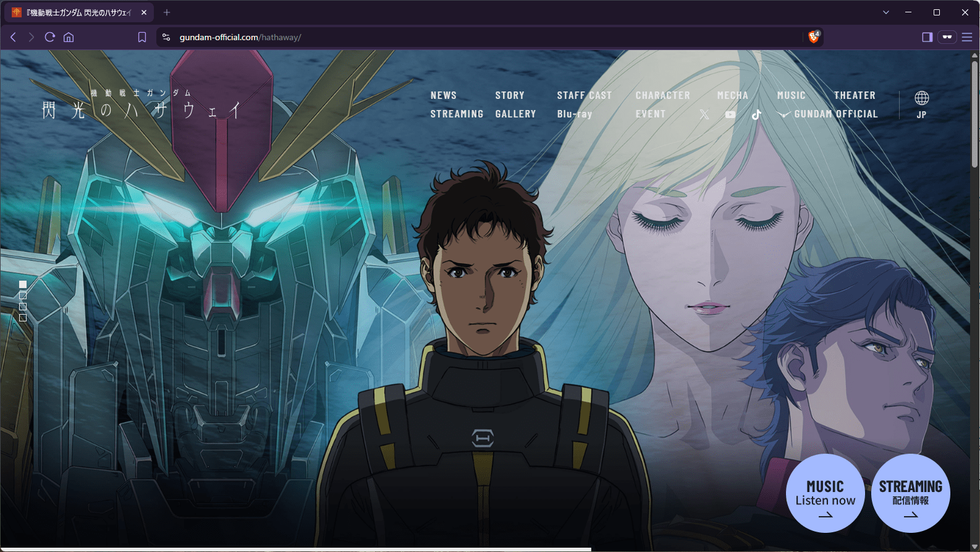Open the THEATER navigation link
The image size is (980, 552).
855,95
